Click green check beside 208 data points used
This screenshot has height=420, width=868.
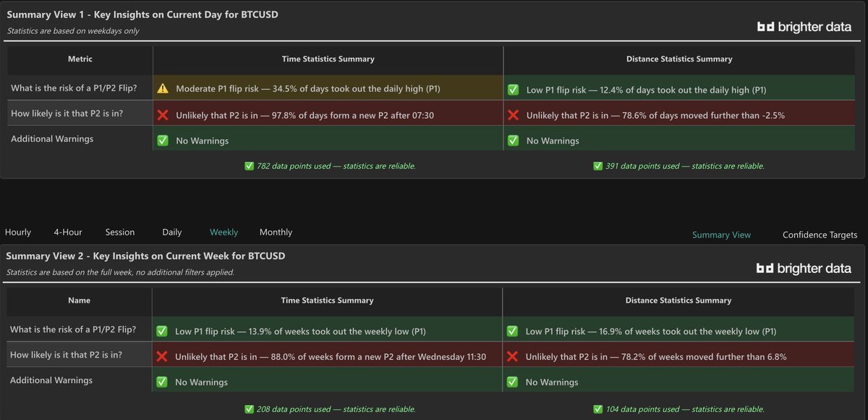[250, 409]
